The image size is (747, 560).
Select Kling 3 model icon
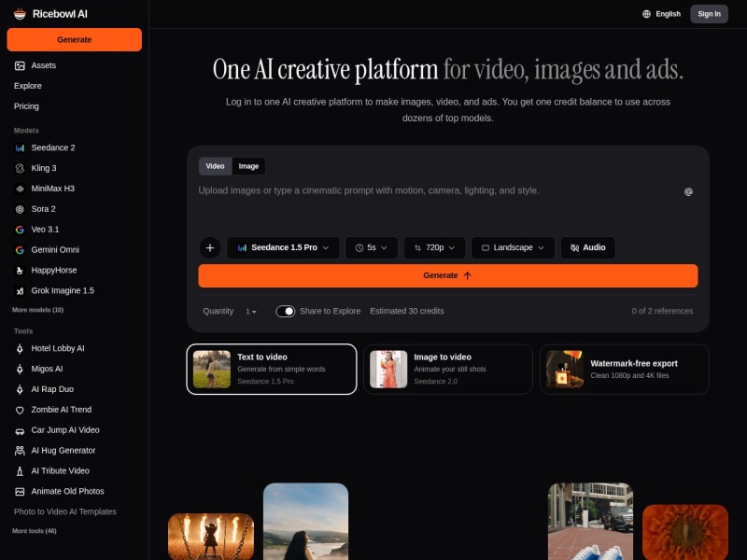[20, 168]
